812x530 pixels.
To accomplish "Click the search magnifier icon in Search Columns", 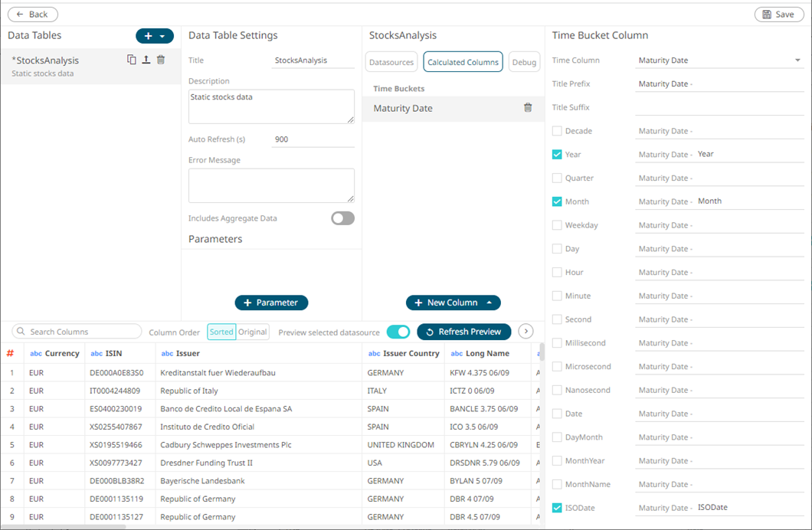I will pos(21,331).
